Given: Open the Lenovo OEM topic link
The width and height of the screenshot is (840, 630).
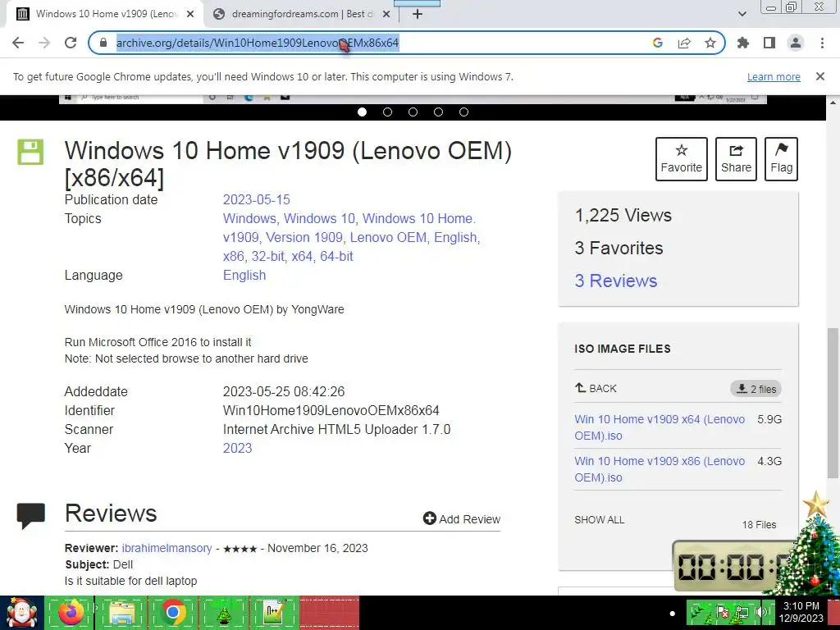Looking at the screenshot, I should (x=388, y=237).
